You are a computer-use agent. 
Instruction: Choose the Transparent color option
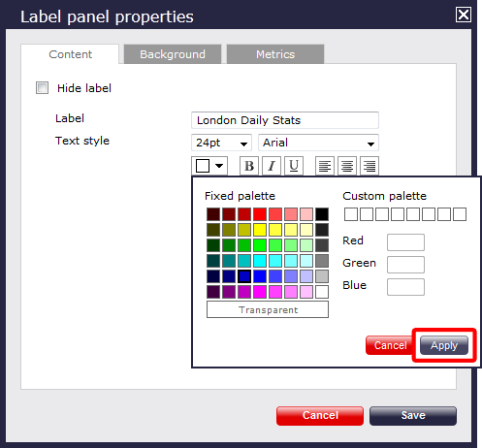268,309
